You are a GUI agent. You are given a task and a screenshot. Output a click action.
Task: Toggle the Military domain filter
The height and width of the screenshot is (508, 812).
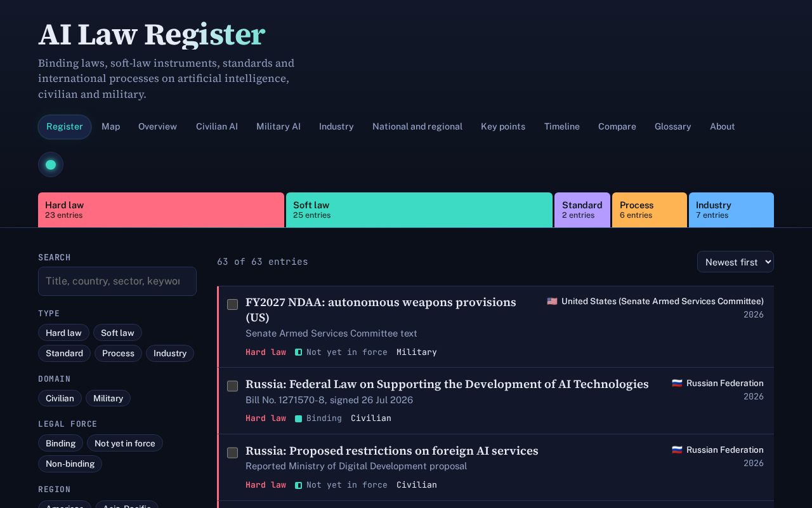pos(108,398)
